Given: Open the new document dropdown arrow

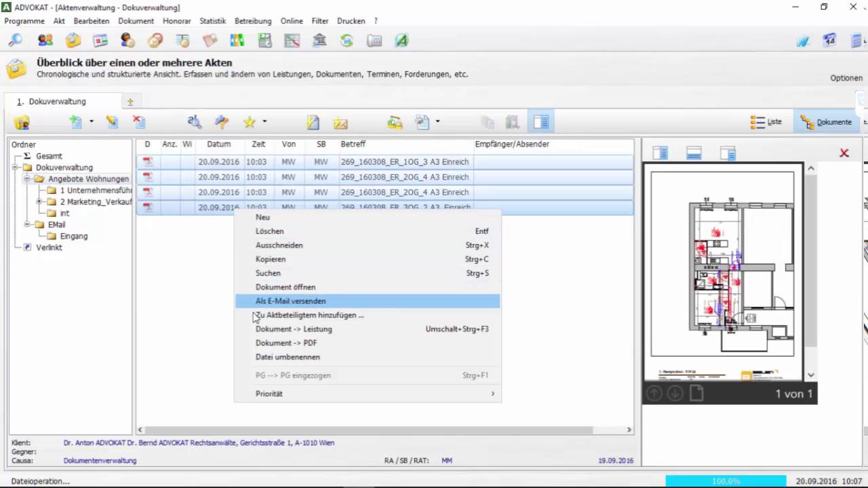Looking at the screenshot, I should pyautogui.click(x=91, y=122).
